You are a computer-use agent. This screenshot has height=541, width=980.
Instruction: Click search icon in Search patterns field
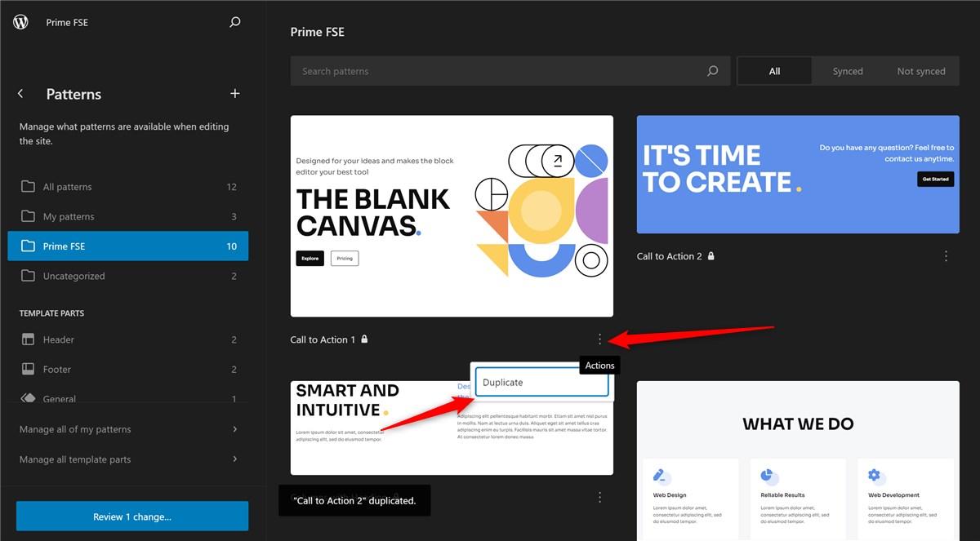tap(712, 71)
